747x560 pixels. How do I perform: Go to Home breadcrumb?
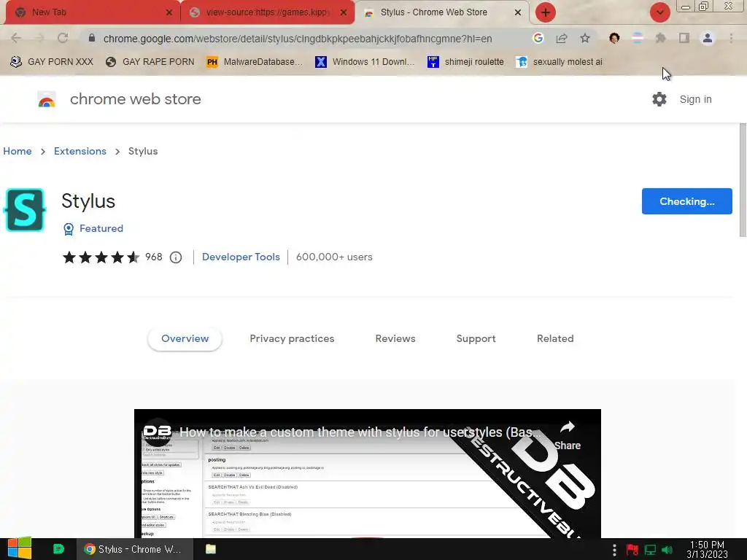pyautogui.click(x=18, y=151)
